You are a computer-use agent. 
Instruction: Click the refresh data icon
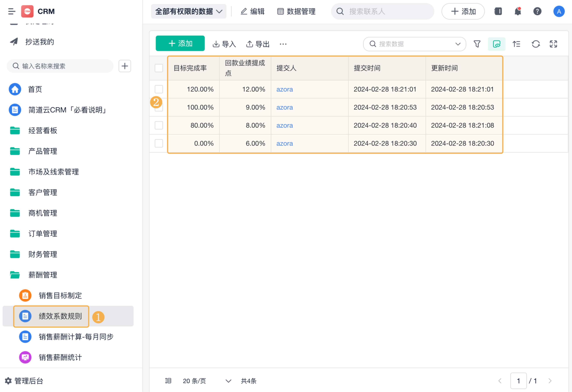tap(536, 44)
